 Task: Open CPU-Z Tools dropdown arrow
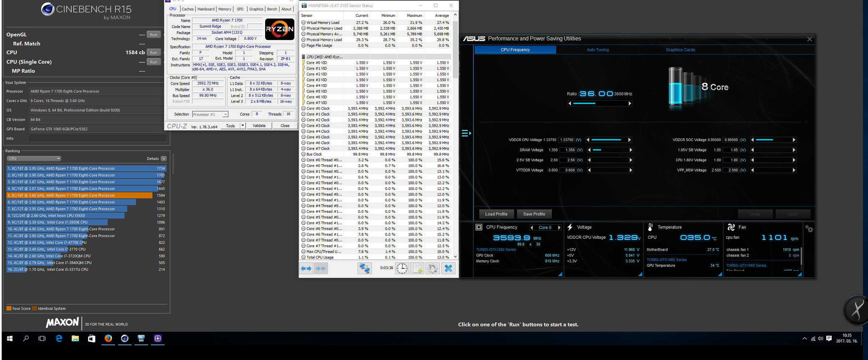click(x=243, y=126)
